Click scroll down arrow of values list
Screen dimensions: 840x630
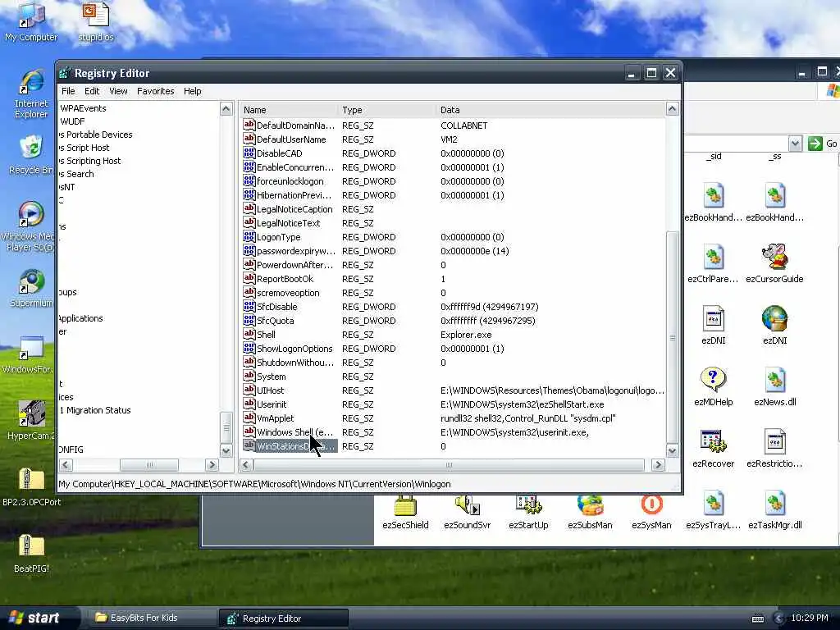(x=672, y=450)
